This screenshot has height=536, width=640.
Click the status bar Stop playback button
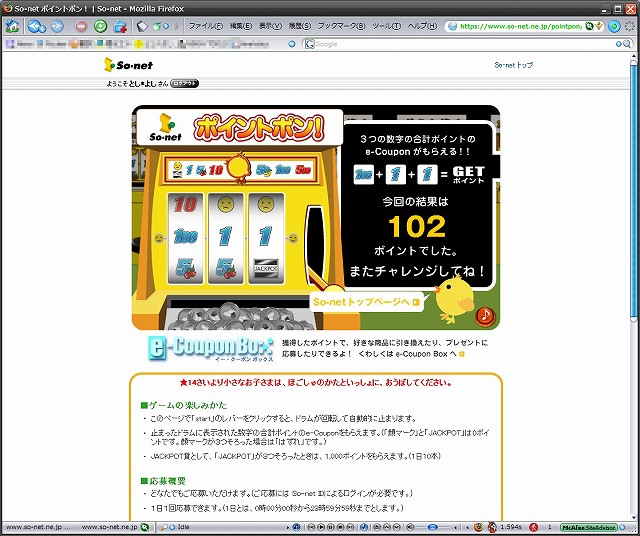(x=340, y=527)
